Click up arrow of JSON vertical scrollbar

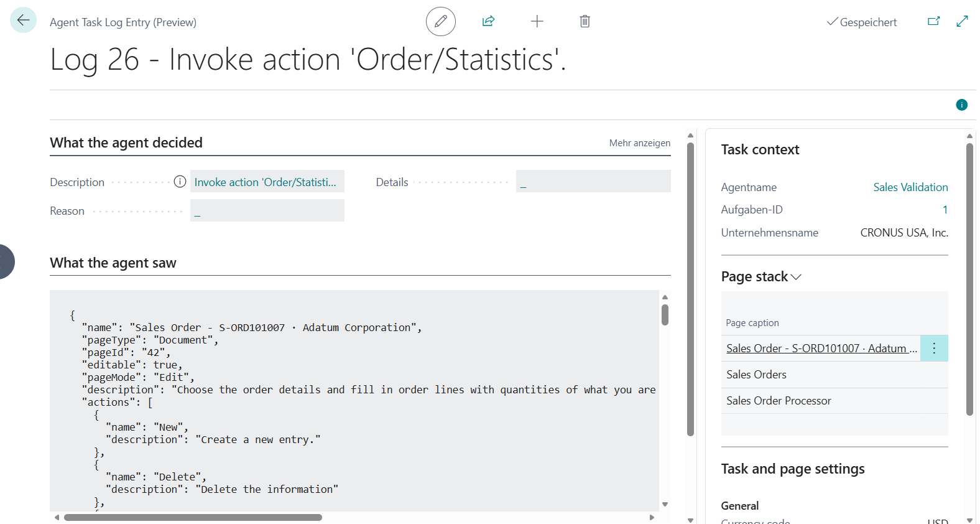click(665, 297)
